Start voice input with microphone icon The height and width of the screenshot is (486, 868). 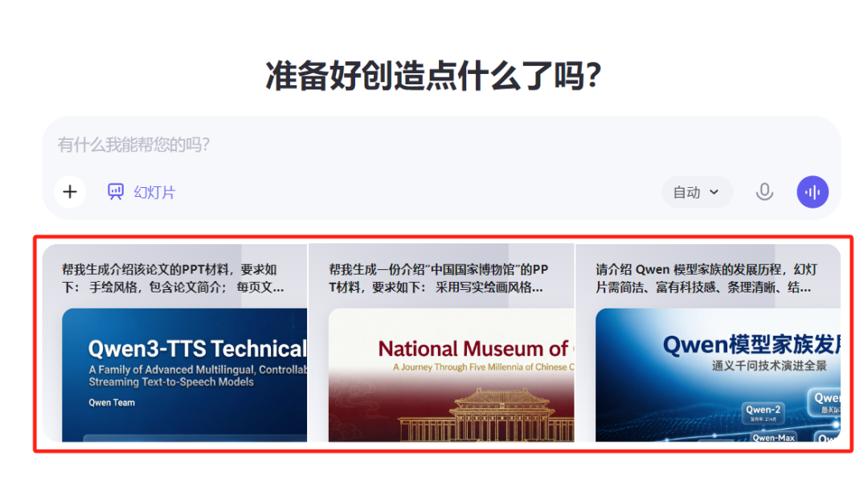click(x=764, y=192)
